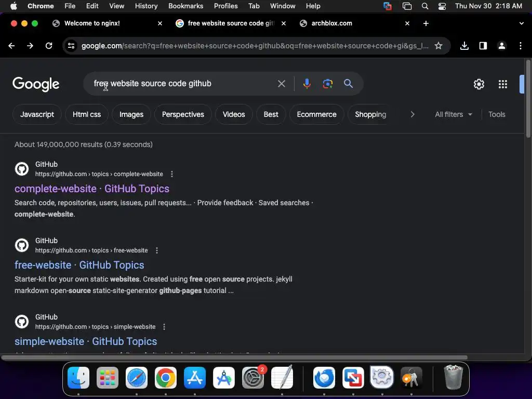The width and height of the screenshot is (532, 399).
Task: Focus the Google search text field
Action: pyautogui.click(x=183, y=84)
